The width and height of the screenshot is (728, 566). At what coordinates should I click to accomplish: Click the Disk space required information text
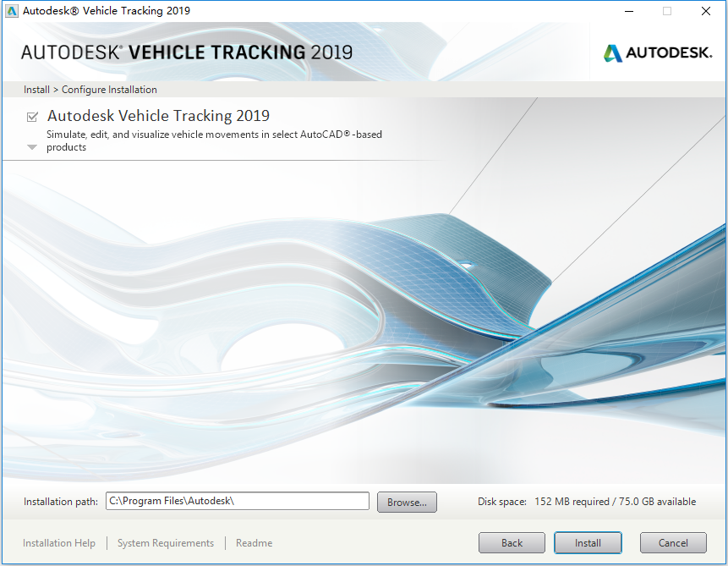(x=587, y=502)
